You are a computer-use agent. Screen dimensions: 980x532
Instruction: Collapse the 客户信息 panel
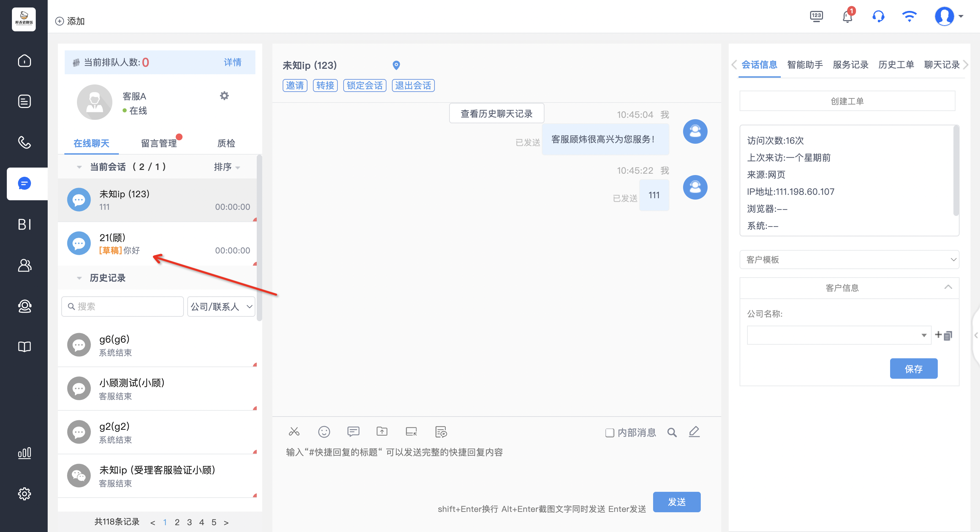click(948, 287)
